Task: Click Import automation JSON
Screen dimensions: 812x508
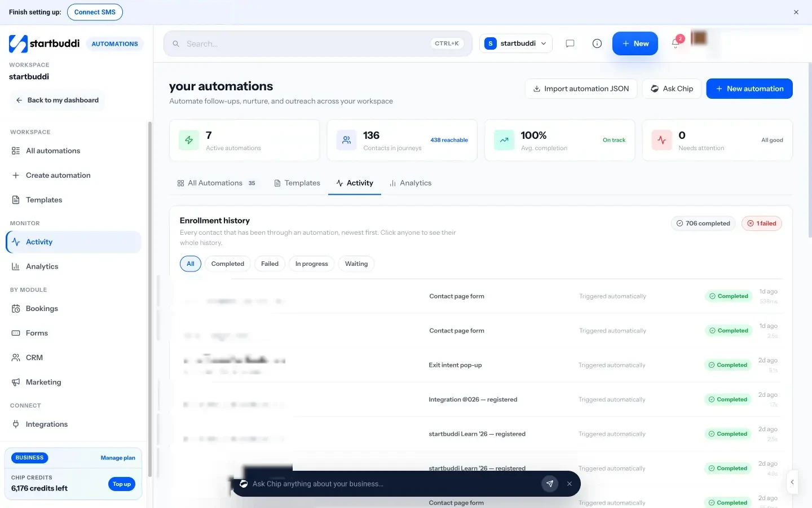Action: (x=581, y=89)
